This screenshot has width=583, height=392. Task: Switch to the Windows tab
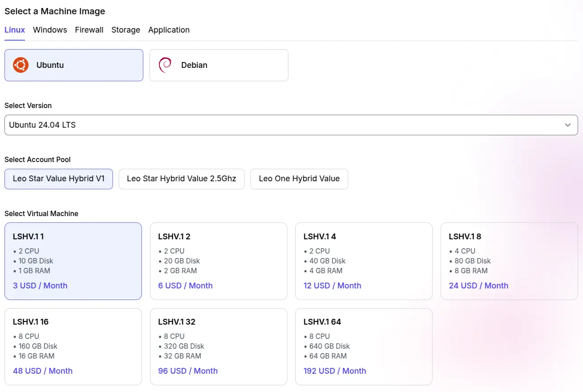(50, 30)
